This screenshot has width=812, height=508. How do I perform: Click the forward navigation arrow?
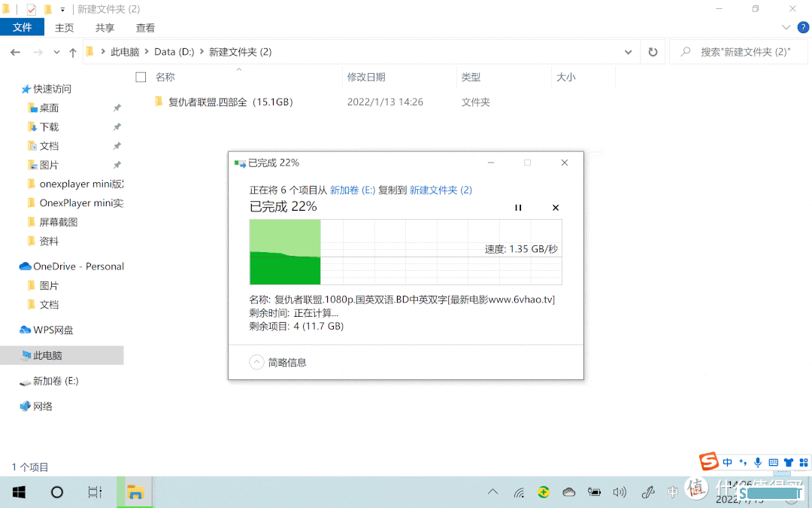(x=38, y=53)
